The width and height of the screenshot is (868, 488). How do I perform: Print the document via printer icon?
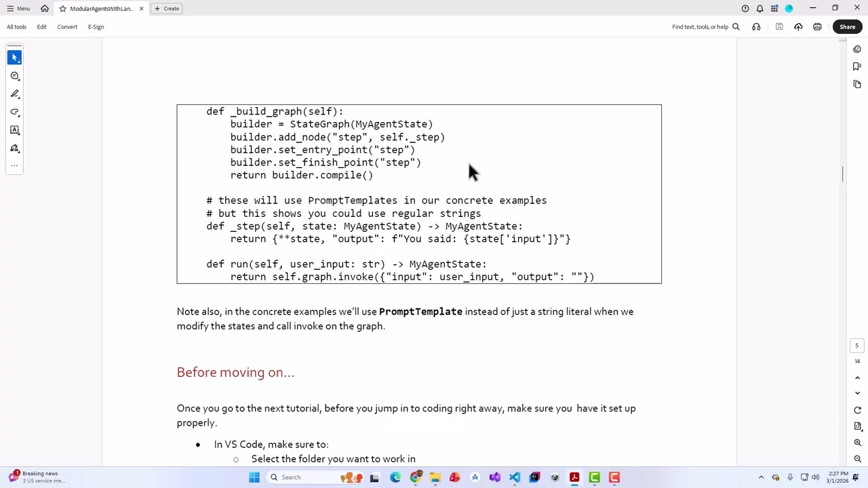point(817,27)
